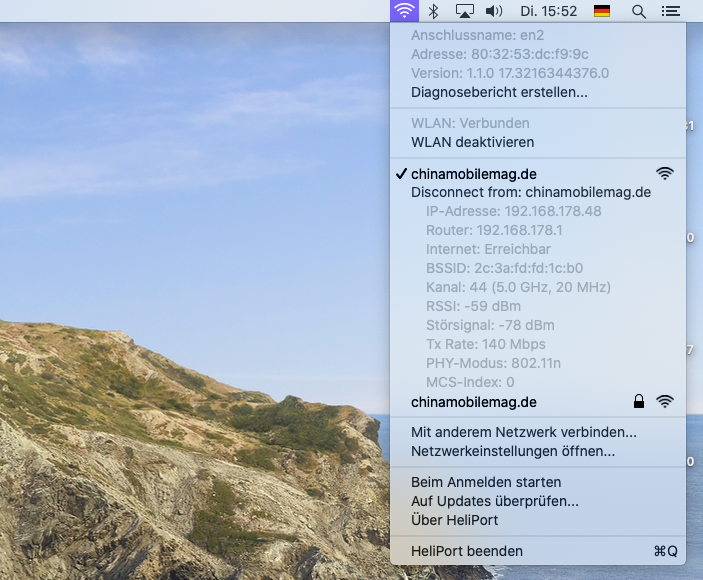Viewport: 703px width, 580px height.
Task: Click the German flag input source icon
Action: [602, 11]
